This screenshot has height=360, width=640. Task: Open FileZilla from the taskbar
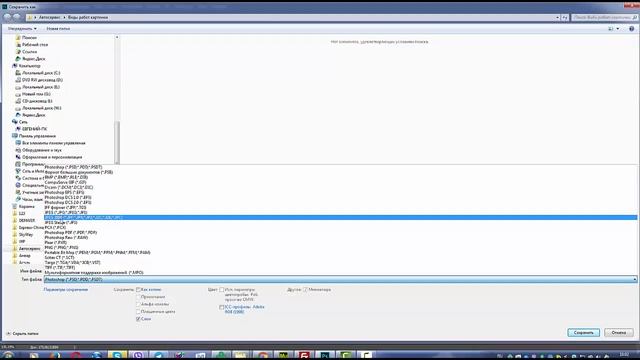304,356
